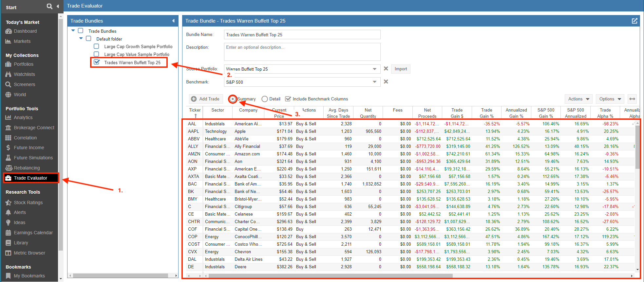Open My Bookmarks

[29, 276]
